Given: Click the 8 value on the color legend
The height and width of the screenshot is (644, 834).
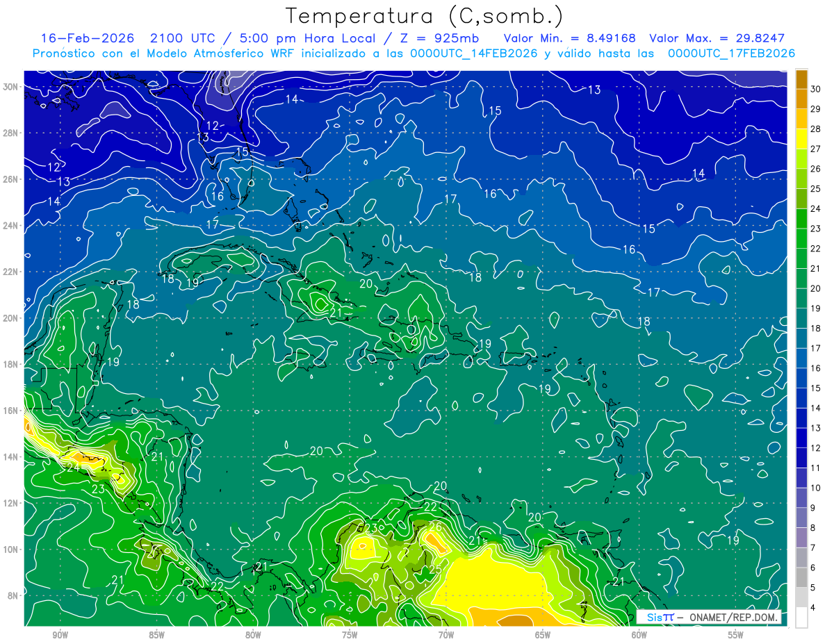Looking at the screenshot, I should pos(814,528).
